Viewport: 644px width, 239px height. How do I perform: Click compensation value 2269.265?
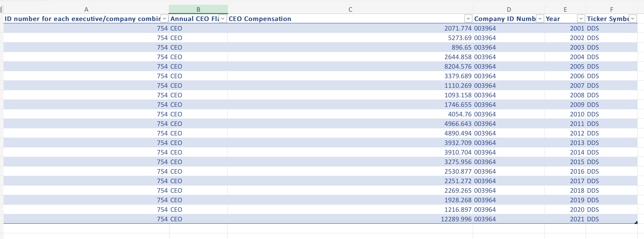[x=458, y=191]
